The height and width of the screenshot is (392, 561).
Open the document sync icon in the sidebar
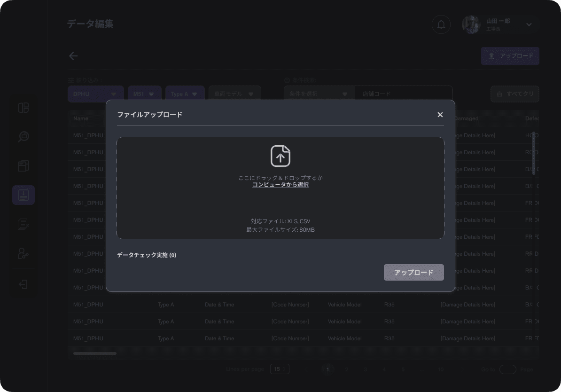pyautogui.click(x=23, y=224)
